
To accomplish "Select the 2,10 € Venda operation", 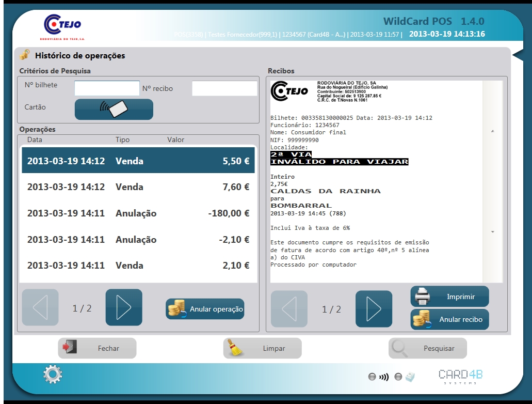I will click(138, 266).
